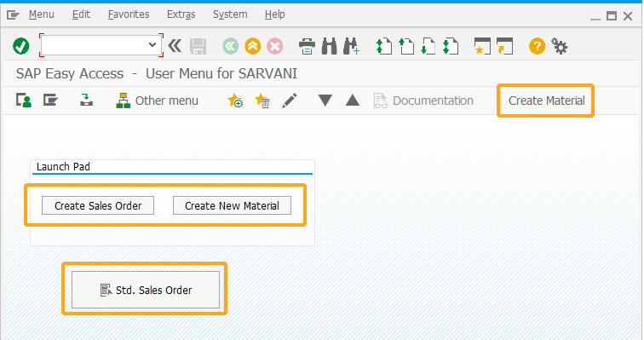This screenshot has height=340, width=644.
Task: Click the Change Favorites pencil icon
Action: pos(289,101)
